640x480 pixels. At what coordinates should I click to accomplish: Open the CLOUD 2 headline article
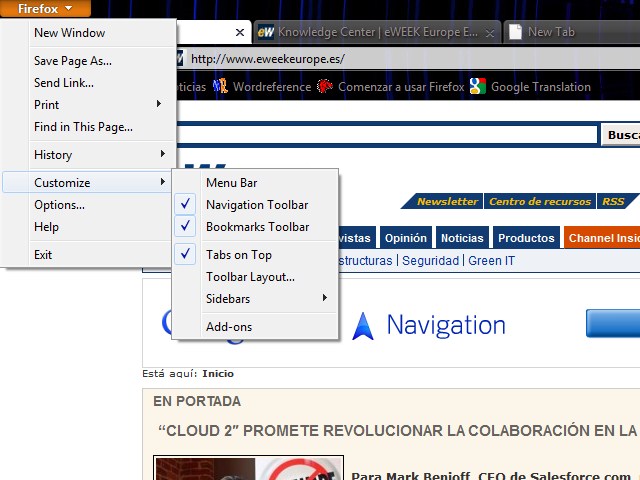[x=398, y=431]
